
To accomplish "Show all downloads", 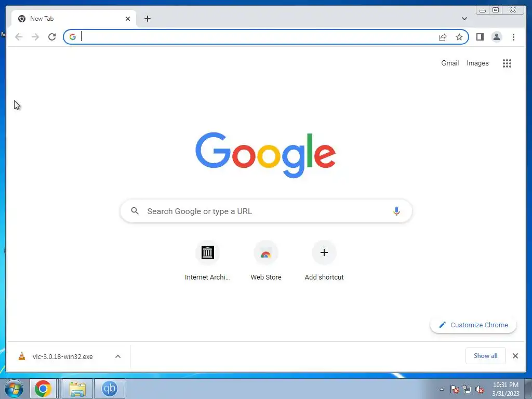I will pos(486,355).
